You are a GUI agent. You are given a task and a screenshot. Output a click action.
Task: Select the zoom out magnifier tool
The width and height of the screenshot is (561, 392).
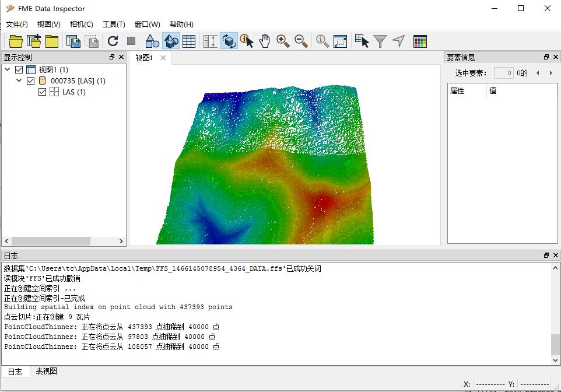(301, 41)
